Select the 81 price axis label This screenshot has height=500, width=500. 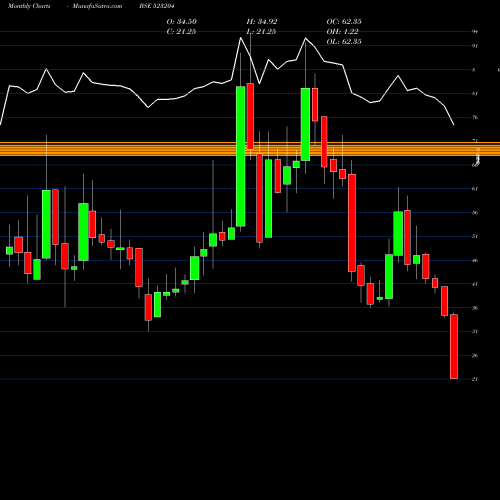[x=475, y=94]
